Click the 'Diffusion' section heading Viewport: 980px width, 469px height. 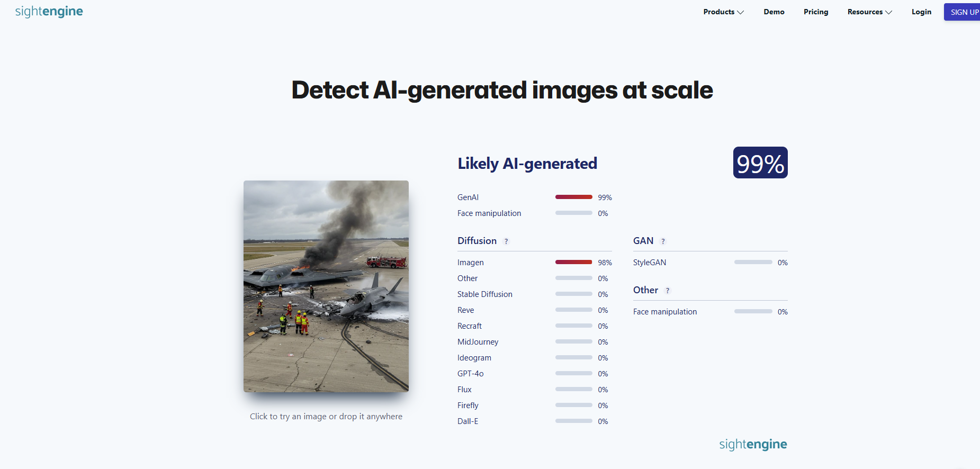[x=477, y=241]
